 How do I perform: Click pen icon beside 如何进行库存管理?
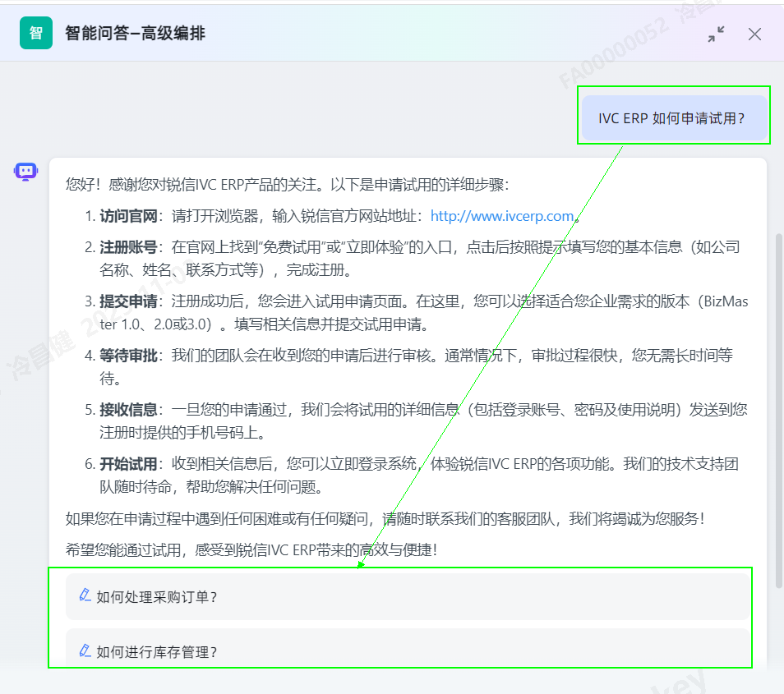pyautogui.click(x=85, y=651)
